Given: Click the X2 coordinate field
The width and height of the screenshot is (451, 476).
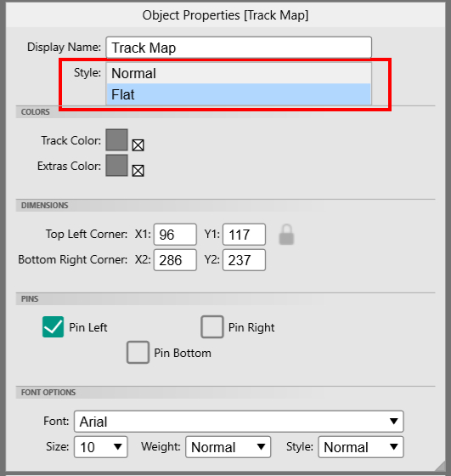Looking at the screenshot, I should coord(175,260).
